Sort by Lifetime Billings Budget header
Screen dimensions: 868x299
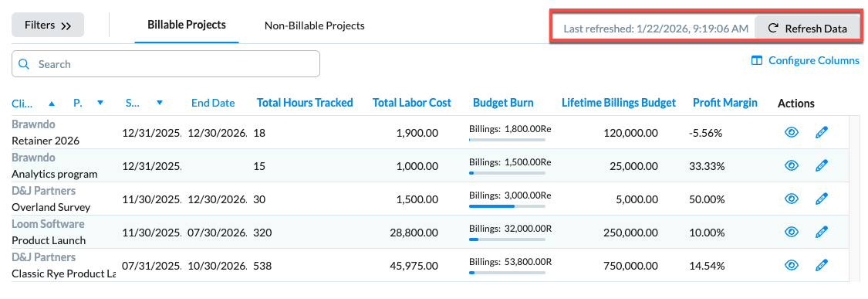coord(619,103)
